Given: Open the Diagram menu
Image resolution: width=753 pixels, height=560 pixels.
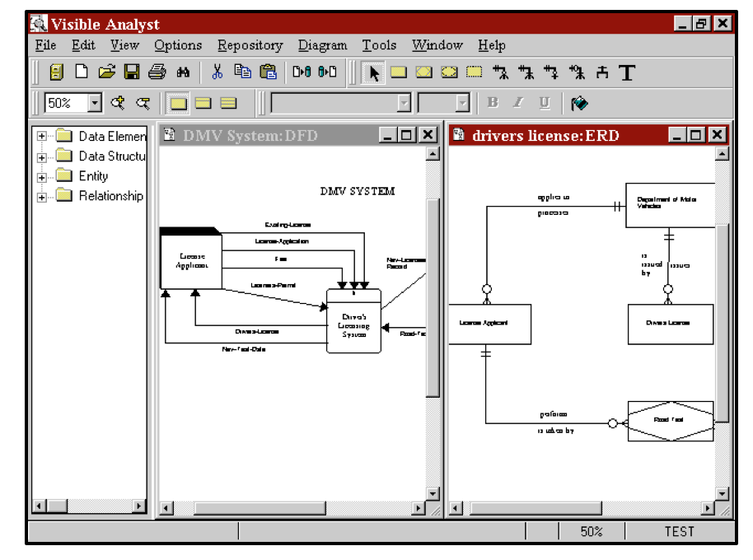Looking at the screenshot, I should (x=322, y=45).
